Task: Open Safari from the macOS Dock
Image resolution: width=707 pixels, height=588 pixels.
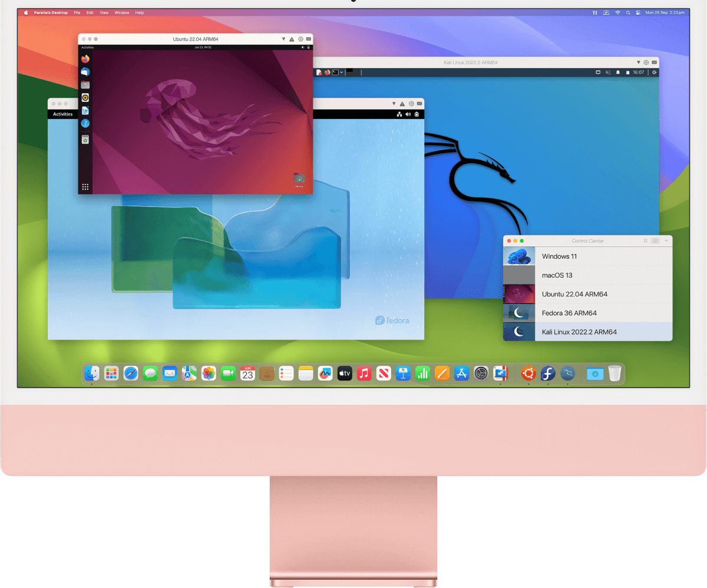Action: coord(131,373)
